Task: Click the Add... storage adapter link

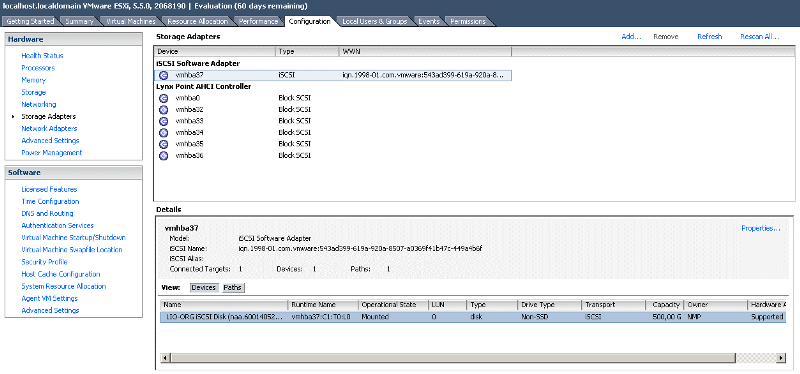Action: click(x=631, y=37)
